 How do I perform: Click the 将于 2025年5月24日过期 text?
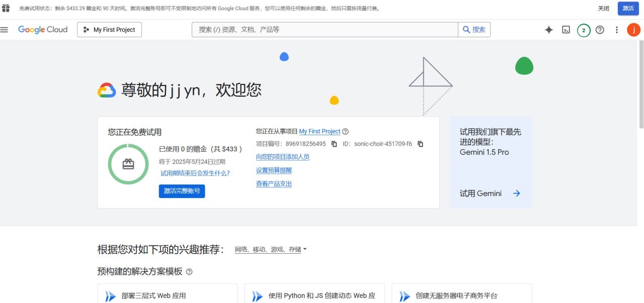(192, 162)
